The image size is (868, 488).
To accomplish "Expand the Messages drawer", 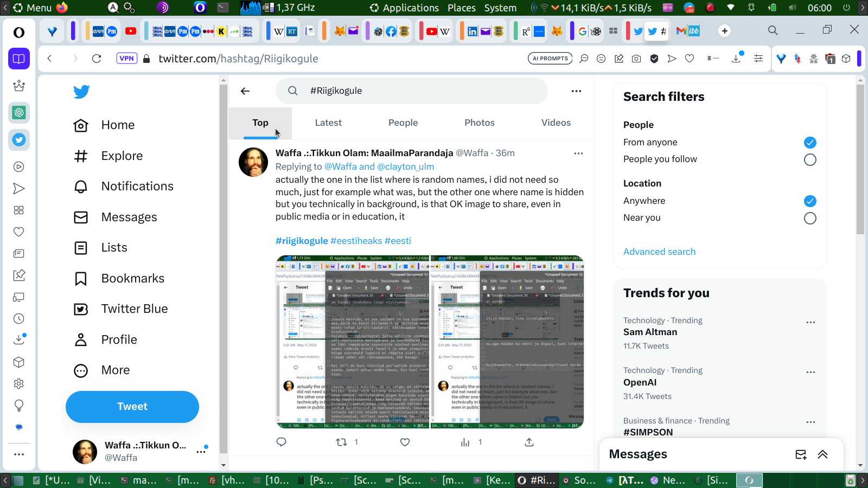I will pyautogui.click(x=822, y=454).
